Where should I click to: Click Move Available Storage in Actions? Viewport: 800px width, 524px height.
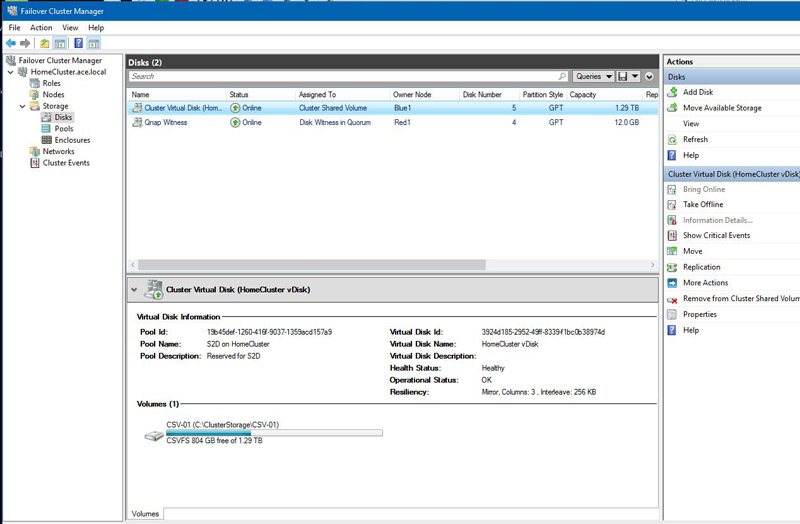[721, 108]
